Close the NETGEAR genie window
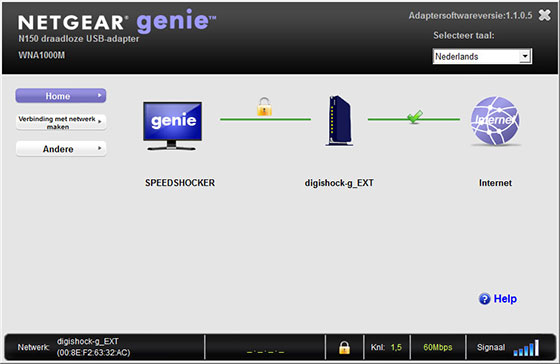Screen dimensions: 560x364 click(545, 15)
